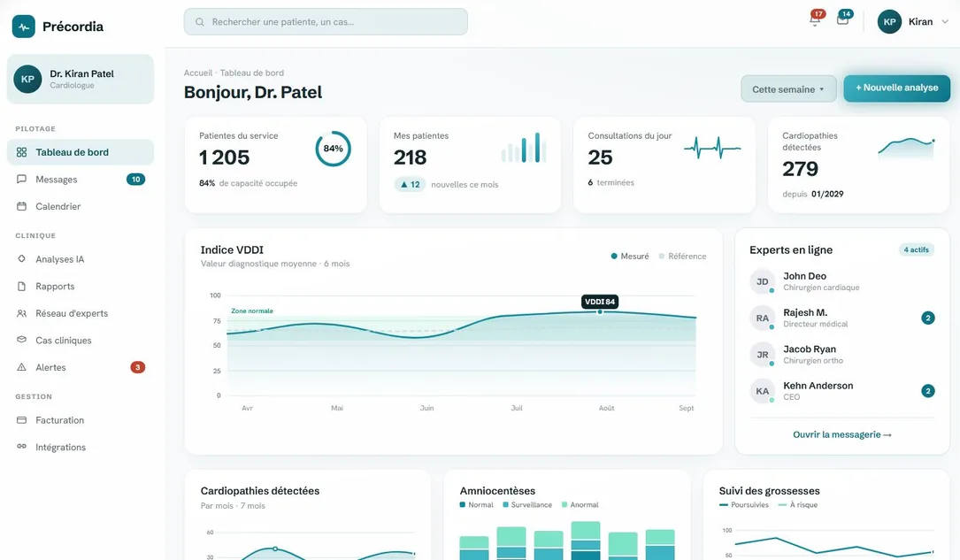This screenshot has height=560, width=960.
Task: Click John Deo's JD avatar
Action: (x=762, y=281)
